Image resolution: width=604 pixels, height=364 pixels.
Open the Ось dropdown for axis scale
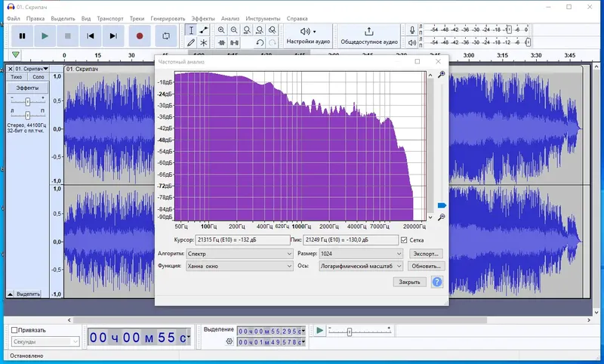pyautogui.click(x=361, y=266)
